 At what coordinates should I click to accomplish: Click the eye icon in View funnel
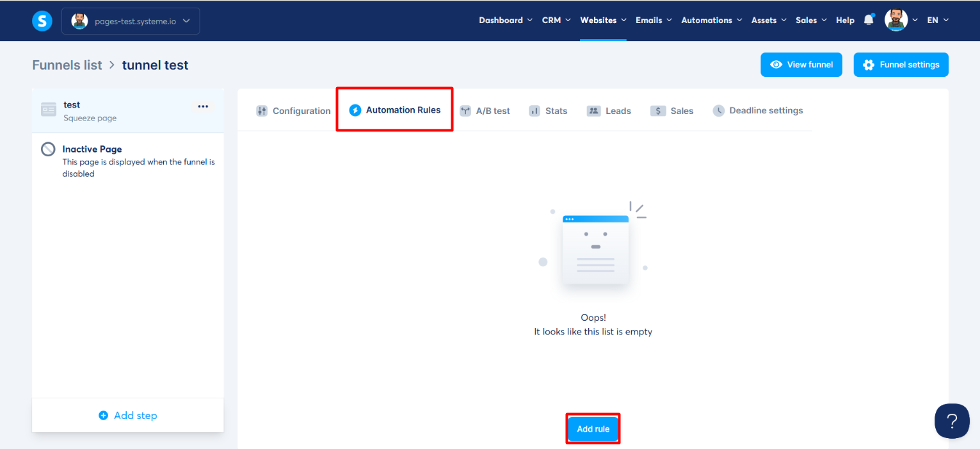tap(776, 65)
